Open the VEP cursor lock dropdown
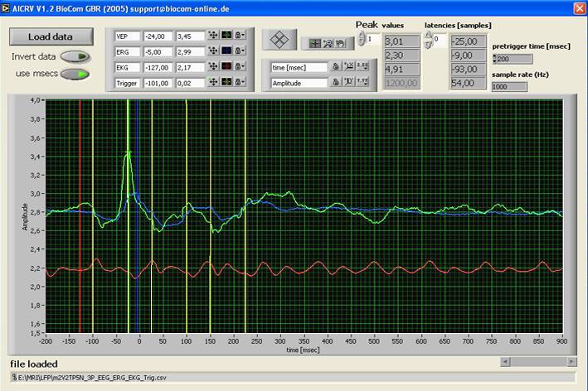The width and height of the screenshot is (588, 391). point(241,37)
